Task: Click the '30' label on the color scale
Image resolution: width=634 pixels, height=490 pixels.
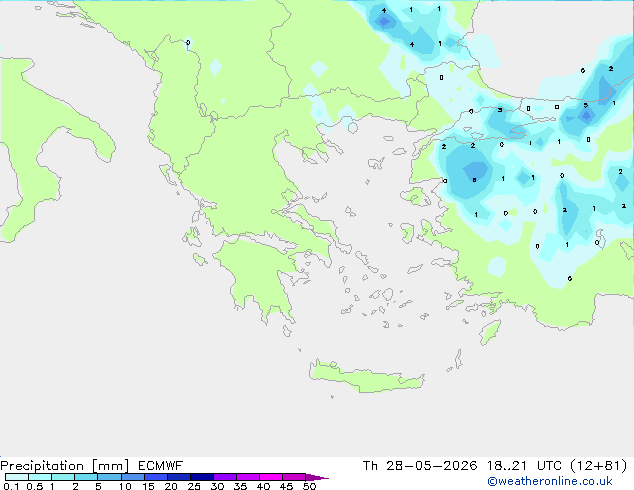Action: tap(217, 486)
